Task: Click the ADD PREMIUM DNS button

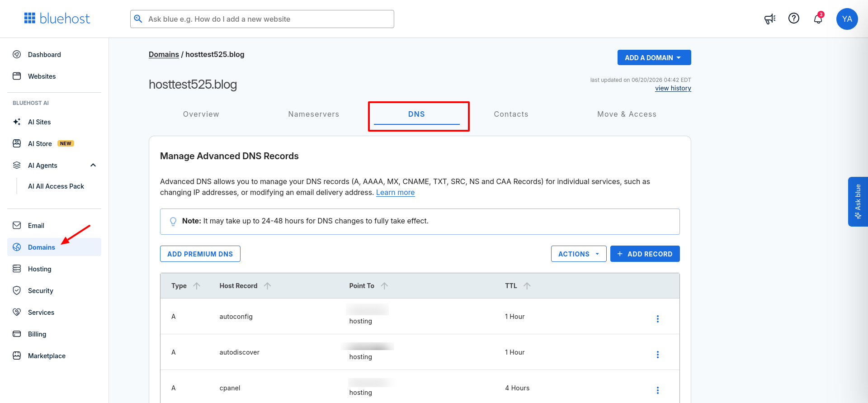Action: pos(200,254)
